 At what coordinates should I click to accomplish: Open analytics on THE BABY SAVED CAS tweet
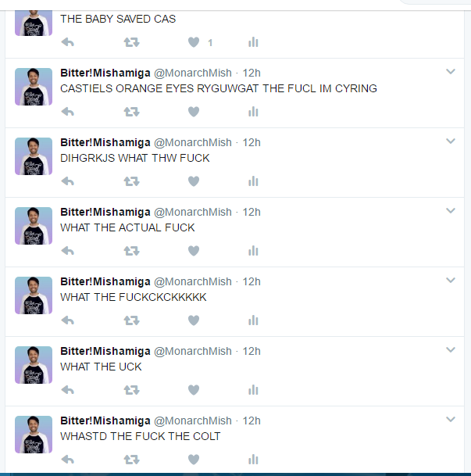253,42
